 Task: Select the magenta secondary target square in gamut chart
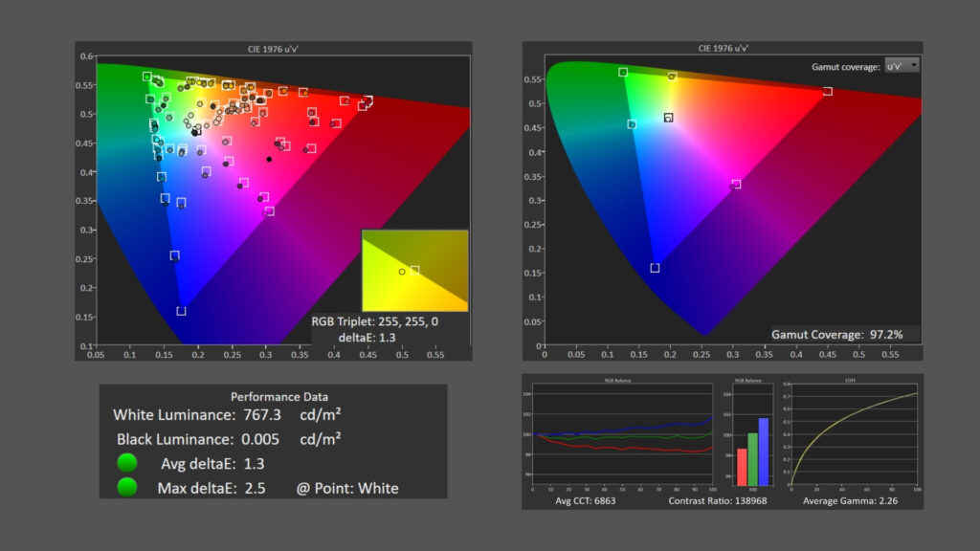coord(736,184)
